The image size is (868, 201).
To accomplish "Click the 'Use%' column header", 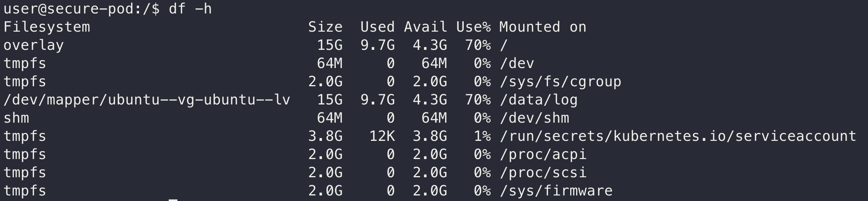I will pos(473,27).
